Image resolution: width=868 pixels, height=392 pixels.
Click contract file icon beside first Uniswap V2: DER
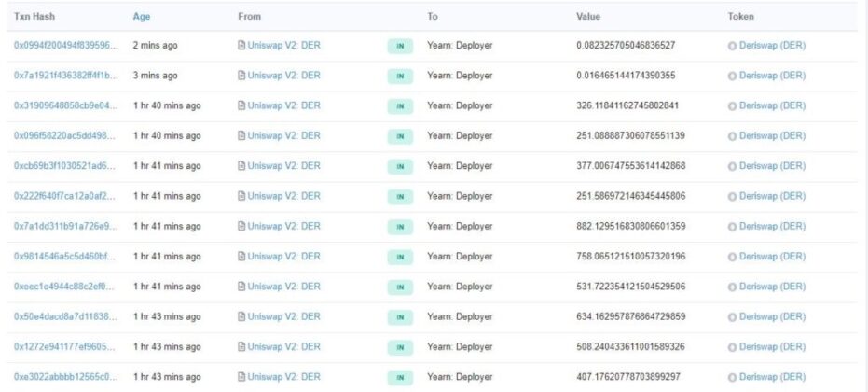pos(241,46)
